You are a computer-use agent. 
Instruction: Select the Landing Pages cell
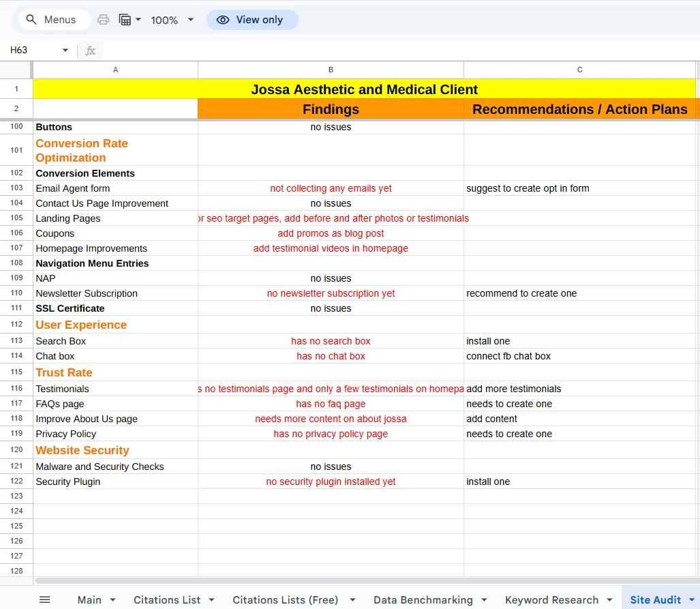[116, 218]
